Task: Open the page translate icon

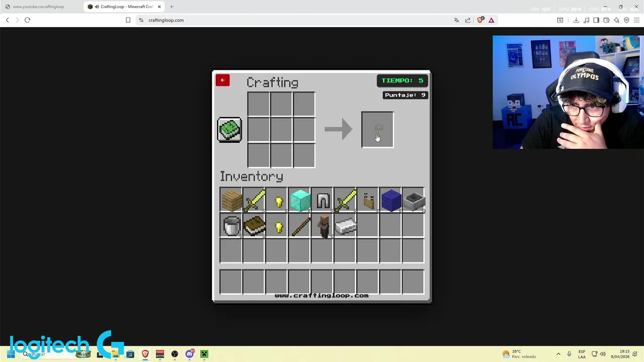Action: (x=456, y=20)
